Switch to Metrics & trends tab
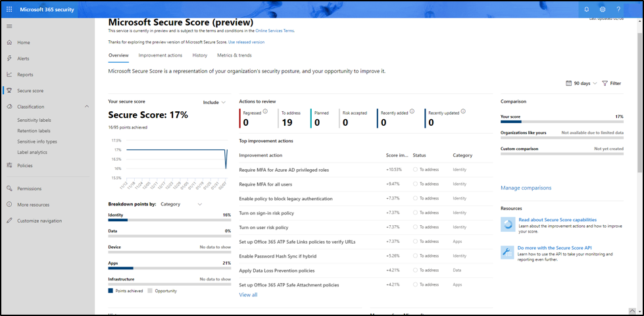Image resolution: width=644 pixels, height=316 pixels. [234, 55]
